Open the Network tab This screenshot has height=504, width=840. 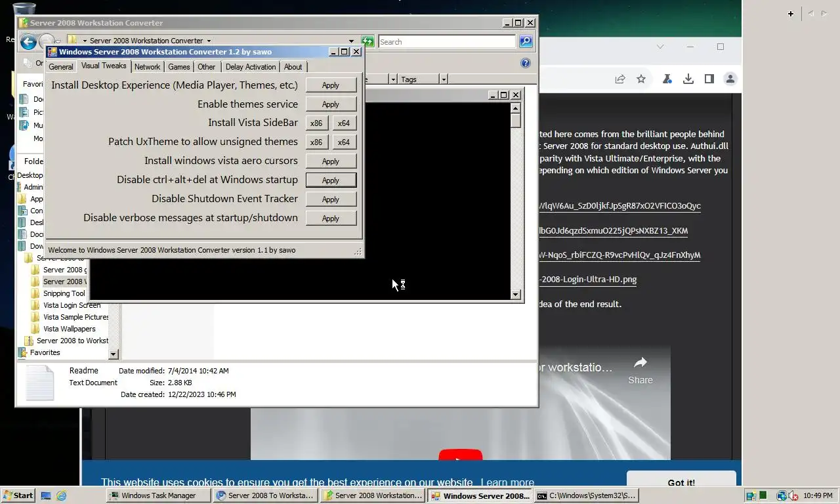(x=147, y=67)
